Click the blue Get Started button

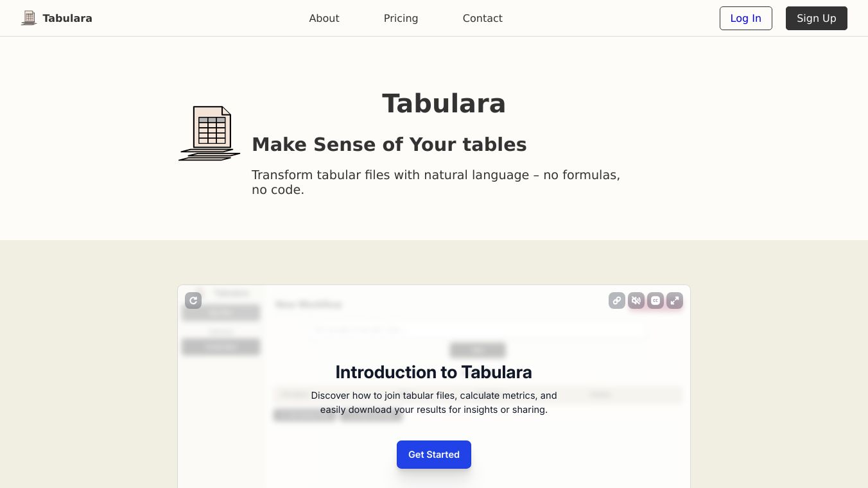click(433, 455)
